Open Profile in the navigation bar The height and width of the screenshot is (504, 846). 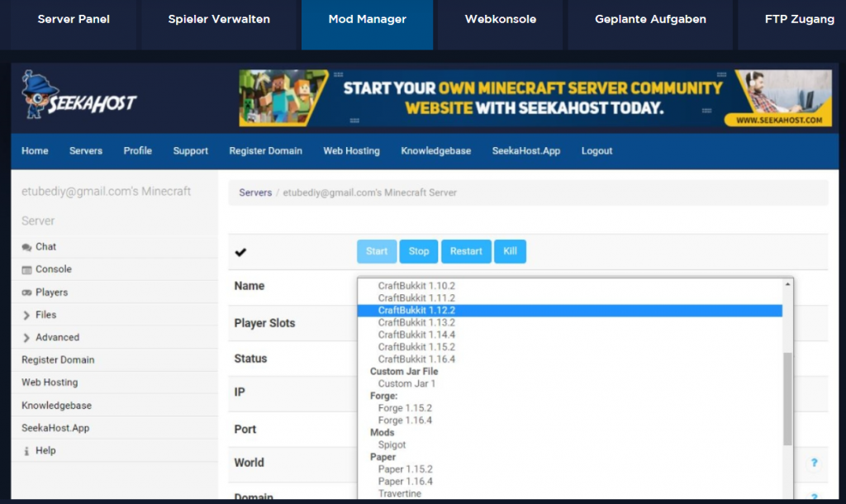point(138,151)
